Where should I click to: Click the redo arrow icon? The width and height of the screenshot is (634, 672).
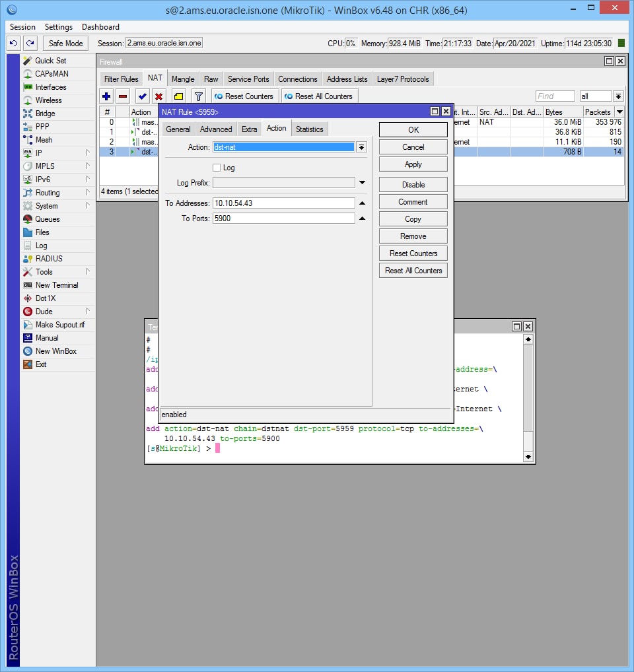30,44
